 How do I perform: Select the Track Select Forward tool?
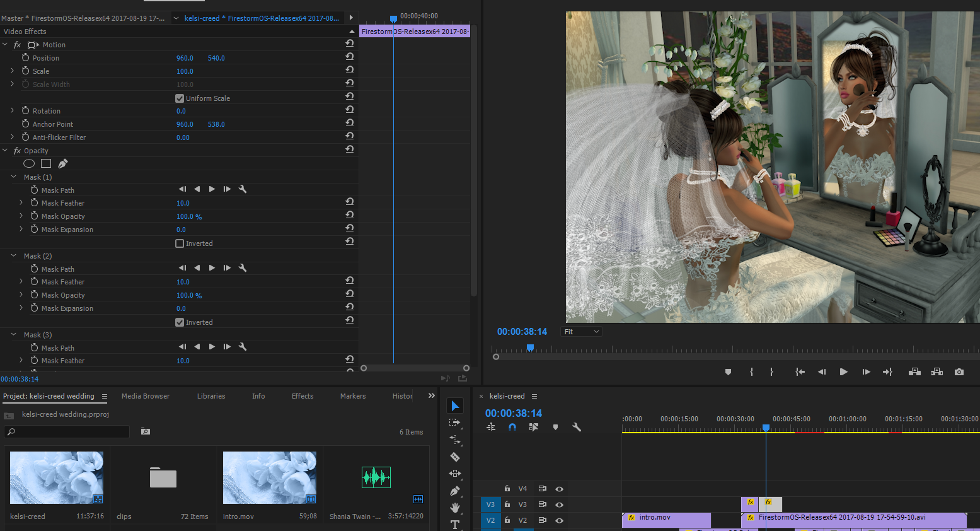(x=455, y=423)
